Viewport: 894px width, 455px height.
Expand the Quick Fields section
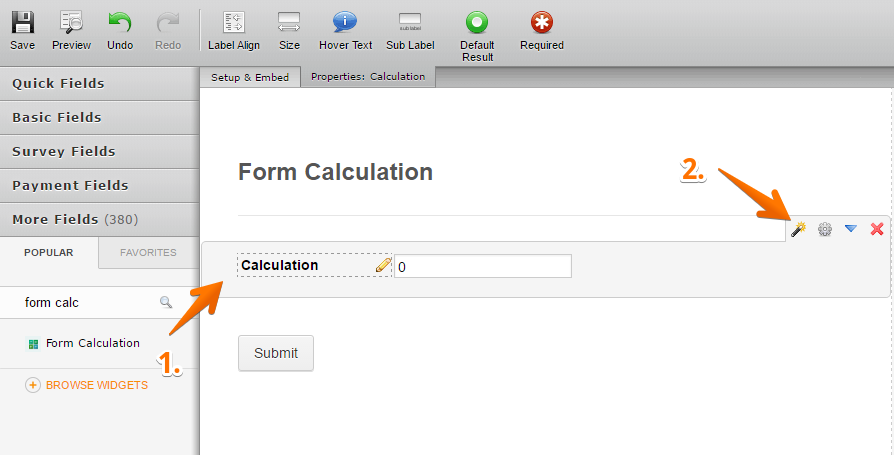click(x=99, y=84)
